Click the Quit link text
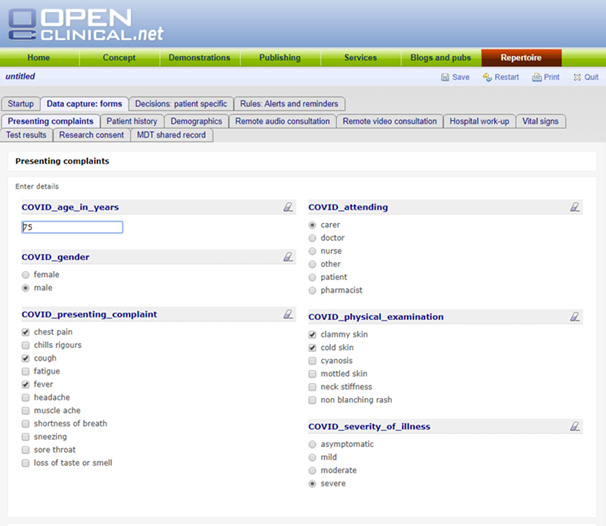The image size is (606, 526). coord(591,77)
